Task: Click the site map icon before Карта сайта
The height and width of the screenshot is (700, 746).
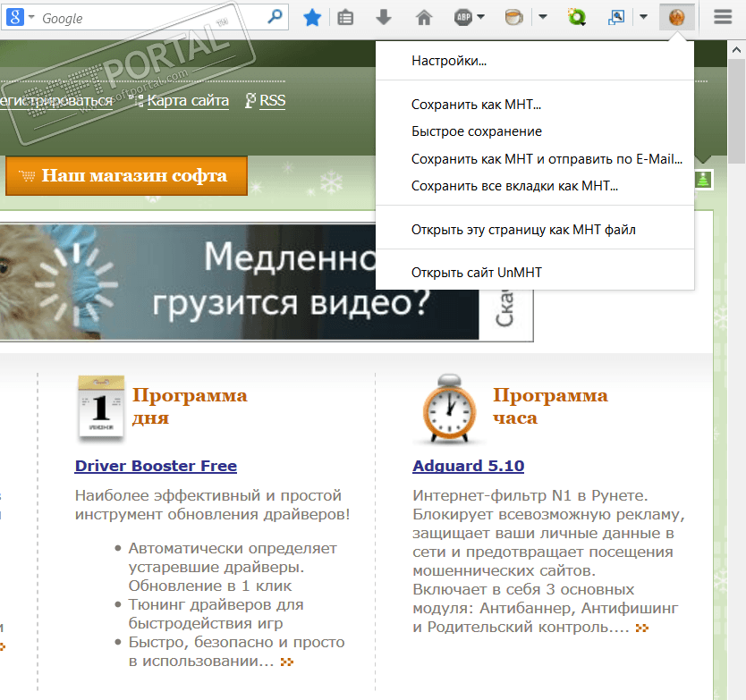Action: click(139, 101)
